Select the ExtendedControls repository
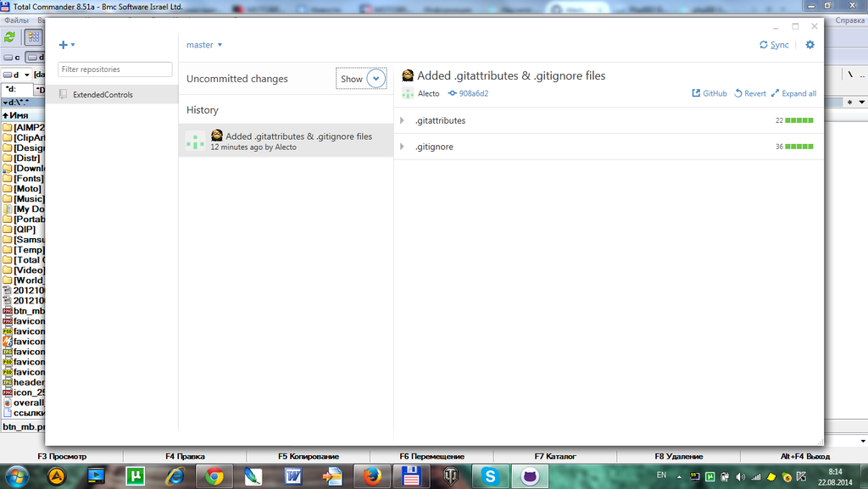868x489 pixels. [x=103, y=95]
